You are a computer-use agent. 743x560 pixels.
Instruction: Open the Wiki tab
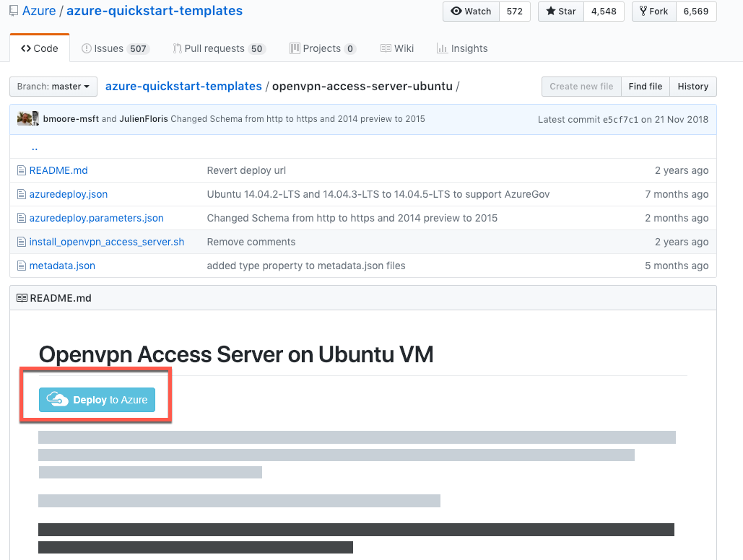click(x=397, y=48)
